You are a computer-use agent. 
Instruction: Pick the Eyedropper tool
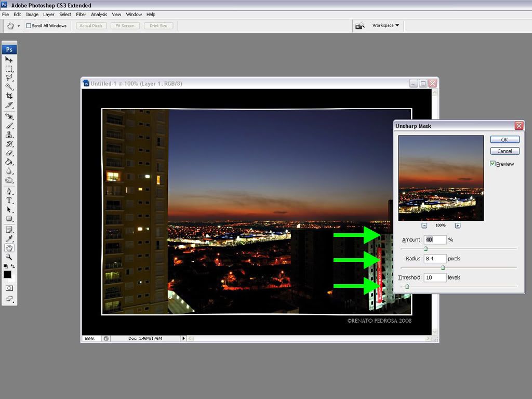coord(9,238)
